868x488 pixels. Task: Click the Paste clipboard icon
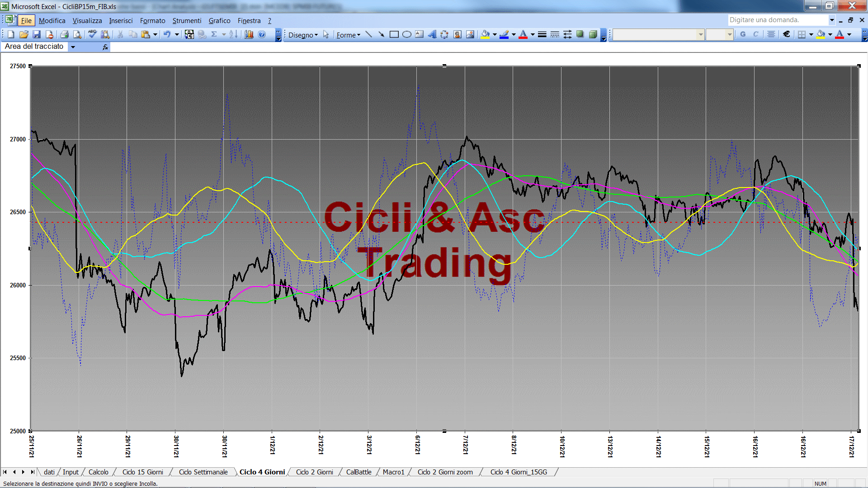click(146, 34)
